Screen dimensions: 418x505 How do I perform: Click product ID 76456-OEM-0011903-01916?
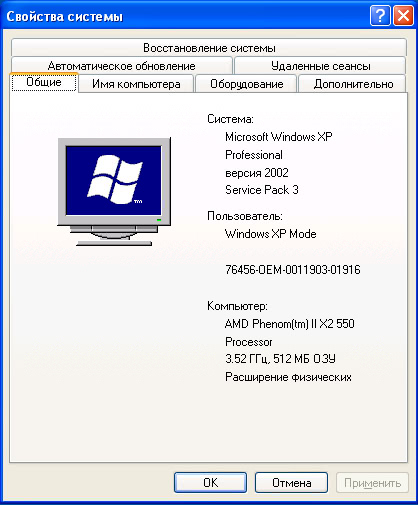point(293,269)
